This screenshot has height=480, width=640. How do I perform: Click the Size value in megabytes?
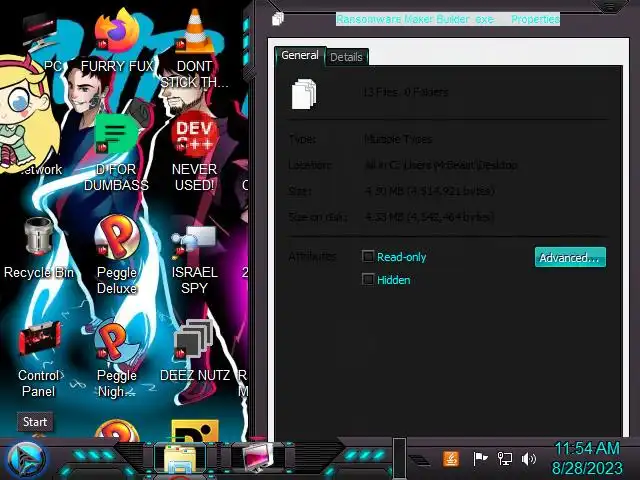429,191
